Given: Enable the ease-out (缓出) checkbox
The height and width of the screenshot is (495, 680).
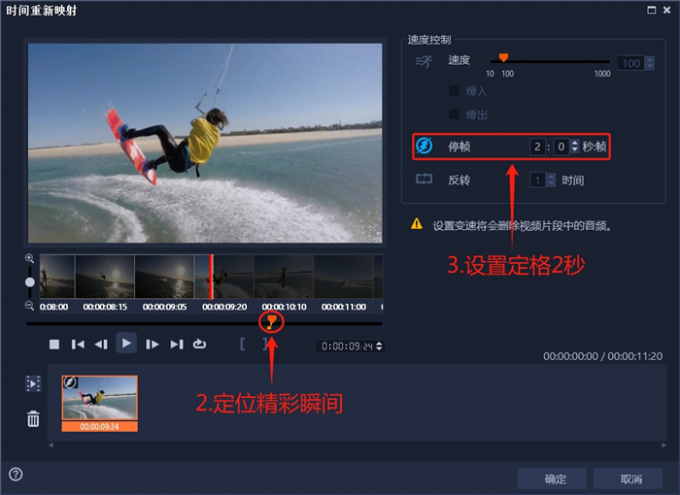Looking at the screenshot, I should coord(454,114).
